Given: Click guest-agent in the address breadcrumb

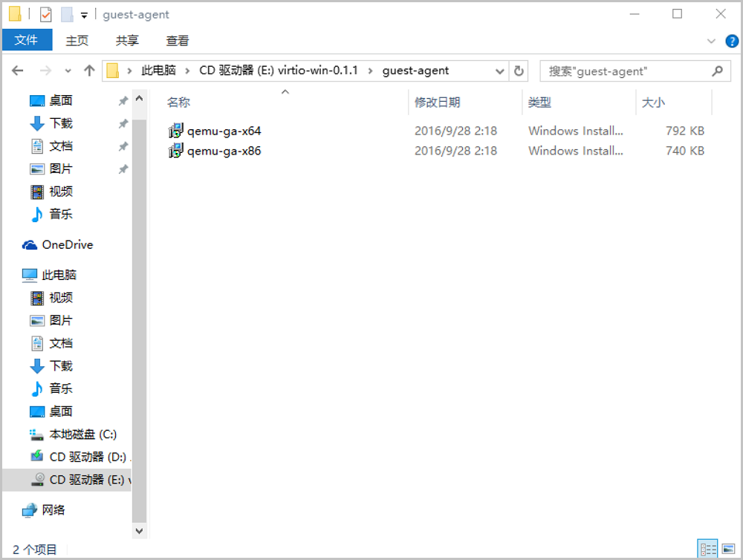Looking at the screenshot, I should click(x=415, y=71).
